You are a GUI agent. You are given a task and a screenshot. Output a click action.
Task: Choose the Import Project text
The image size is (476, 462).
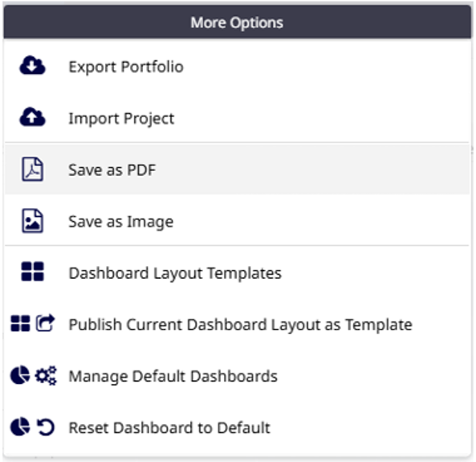(x=121, y=119)
